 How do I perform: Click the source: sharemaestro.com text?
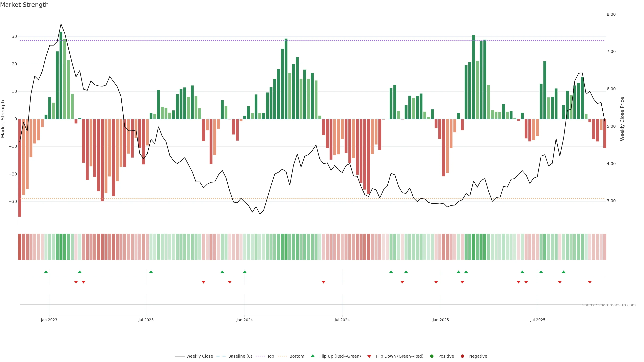pos(609,305)
